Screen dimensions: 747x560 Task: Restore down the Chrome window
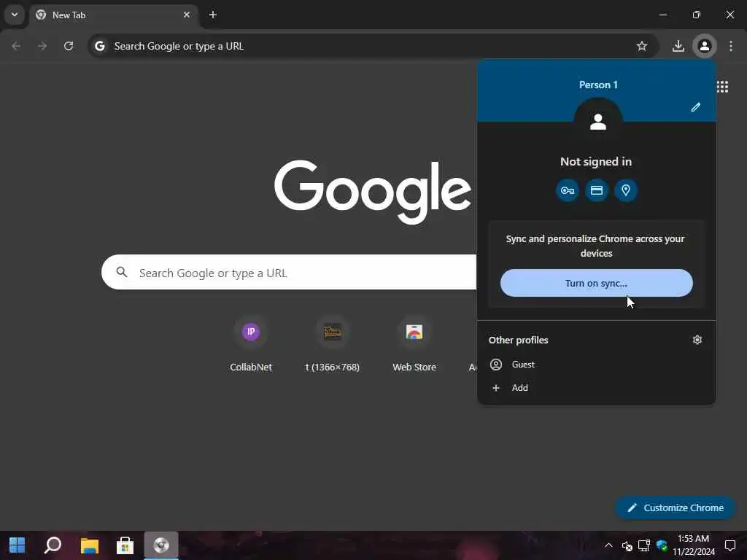click(697, 15)
